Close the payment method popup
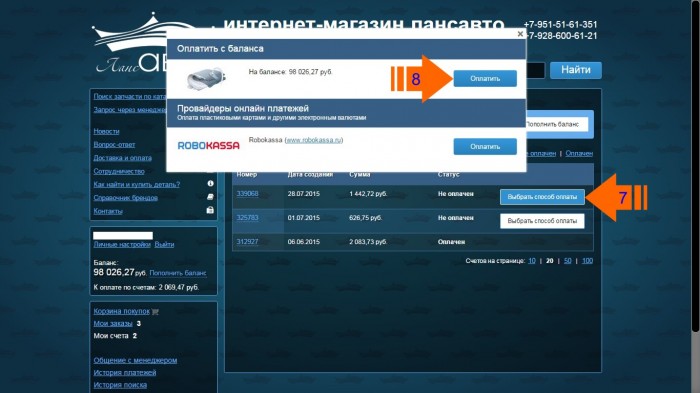700x393 pixels. coord(520,33)
